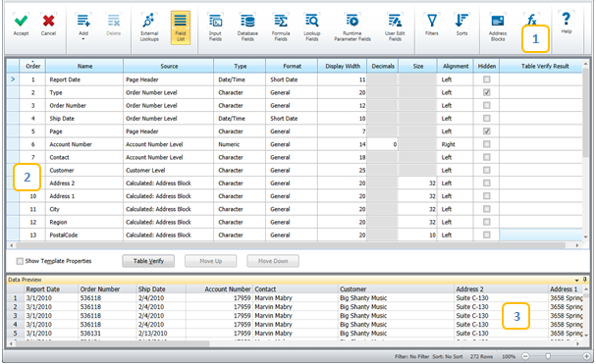The image size is (596, 364).
Task: Uncheck Hidden for Type row
Action: pyautogui.click(x=487, y=92)
